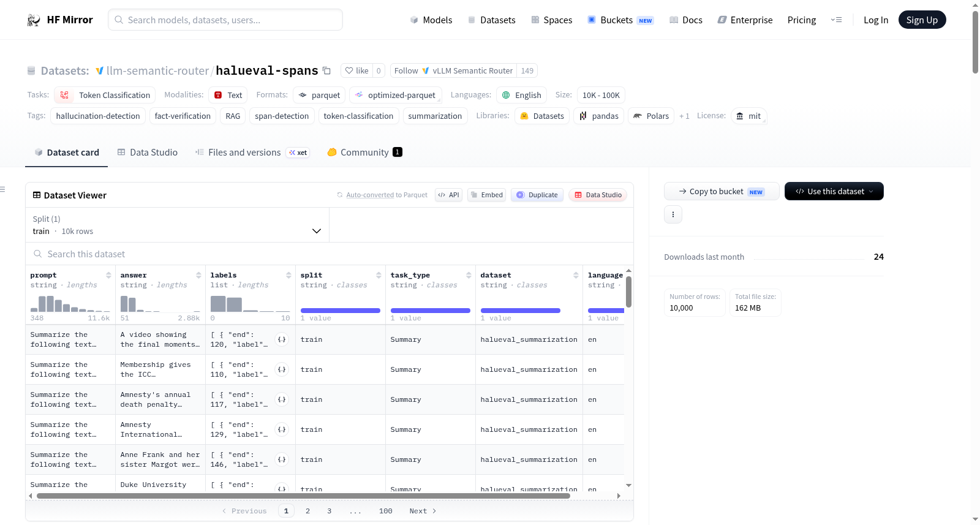Sort by the labels column
980x525 pixels.
288,275
